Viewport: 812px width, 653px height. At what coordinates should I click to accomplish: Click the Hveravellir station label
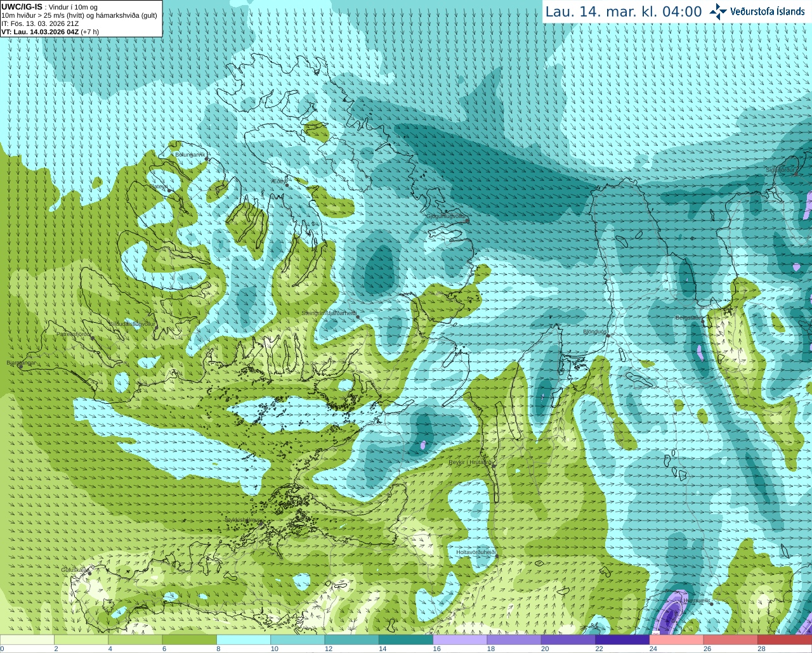pyautogui.click(x=696, y=600)
